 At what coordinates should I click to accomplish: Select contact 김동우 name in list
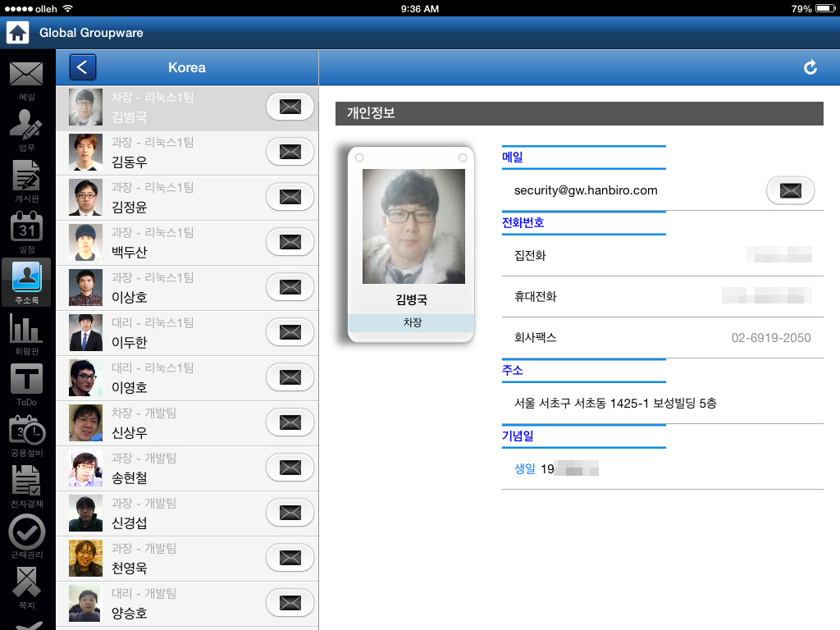[129, 162]
